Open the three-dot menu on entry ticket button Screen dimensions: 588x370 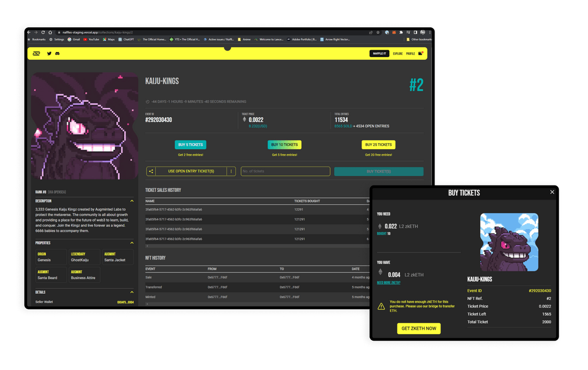click(231, 171)
